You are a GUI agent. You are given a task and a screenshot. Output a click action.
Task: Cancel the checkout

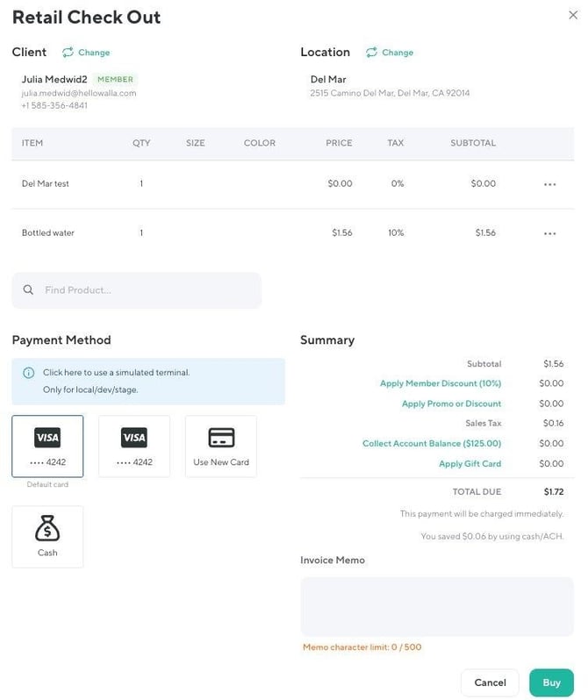pos(491,682)
